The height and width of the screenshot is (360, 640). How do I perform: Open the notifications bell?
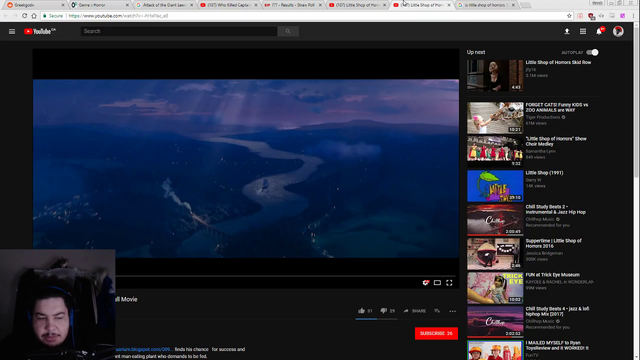[599, 31]
